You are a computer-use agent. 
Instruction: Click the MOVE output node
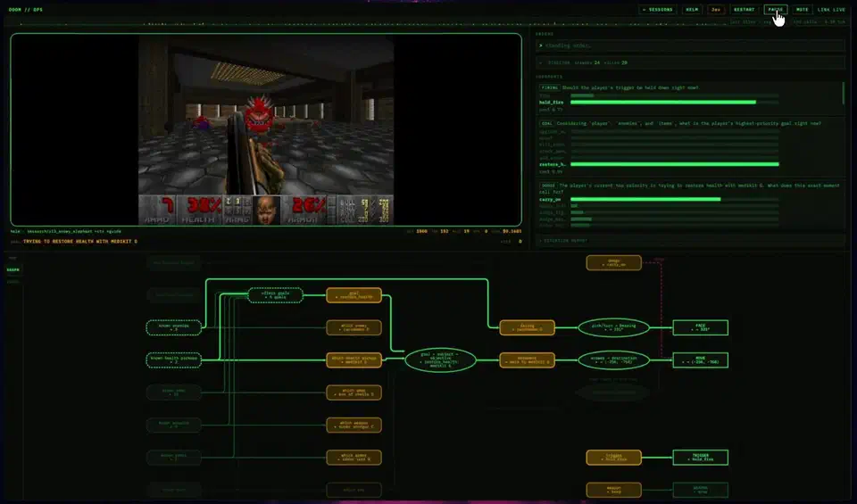click(700, 359)
